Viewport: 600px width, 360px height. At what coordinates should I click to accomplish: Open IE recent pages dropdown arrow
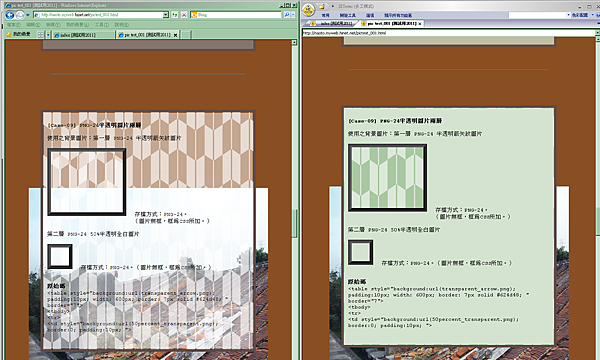28,15
